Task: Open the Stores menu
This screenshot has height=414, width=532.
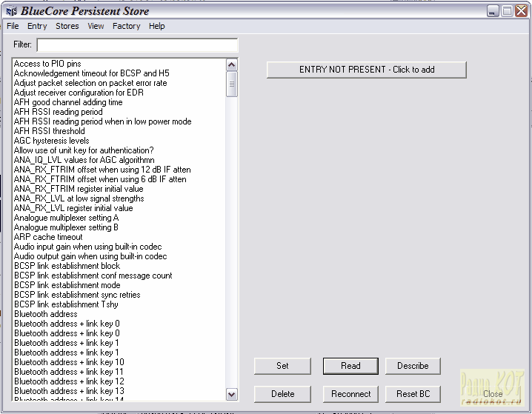Action: pos(67,26)
